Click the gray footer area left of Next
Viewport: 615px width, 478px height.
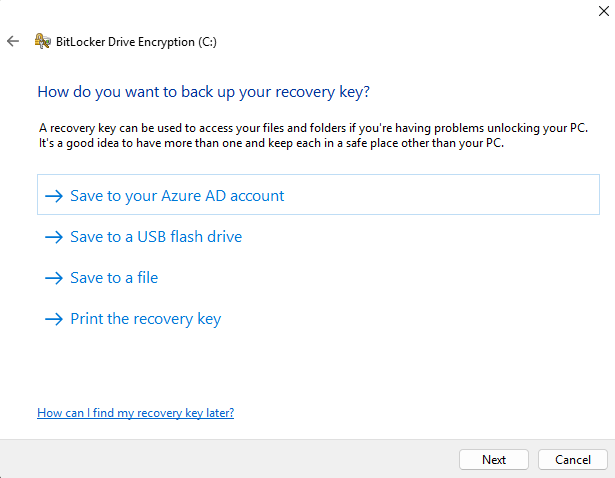pos(227,459)
